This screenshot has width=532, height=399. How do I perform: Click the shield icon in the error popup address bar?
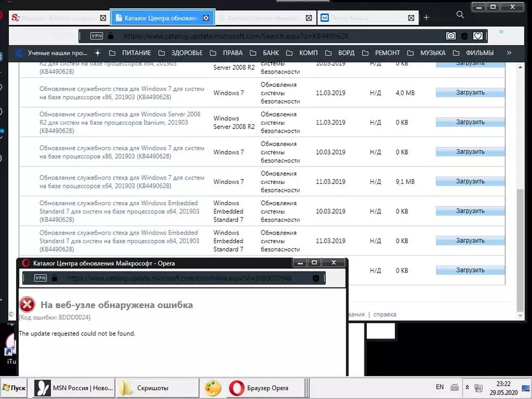click(316, 279)
